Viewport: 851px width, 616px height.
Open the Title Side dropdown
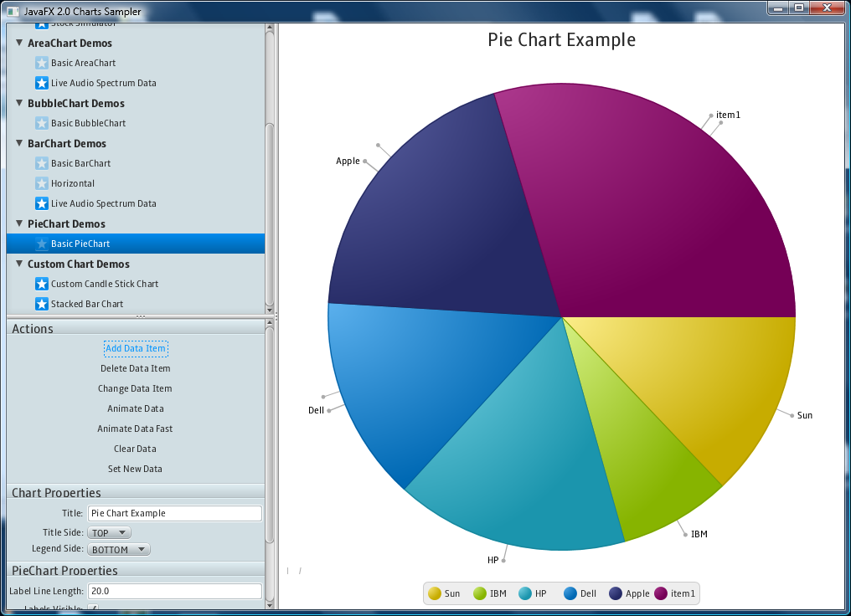click(x=110, y=532)
